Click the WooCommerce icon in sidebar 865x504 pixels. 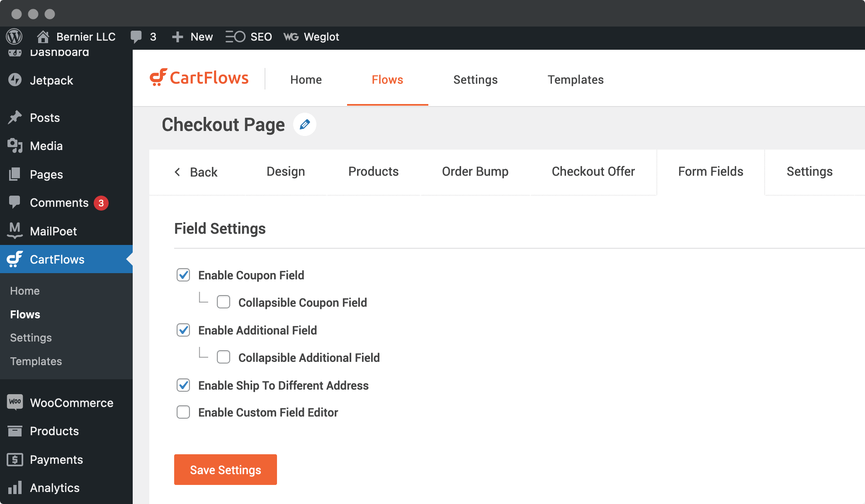(15, 402)
